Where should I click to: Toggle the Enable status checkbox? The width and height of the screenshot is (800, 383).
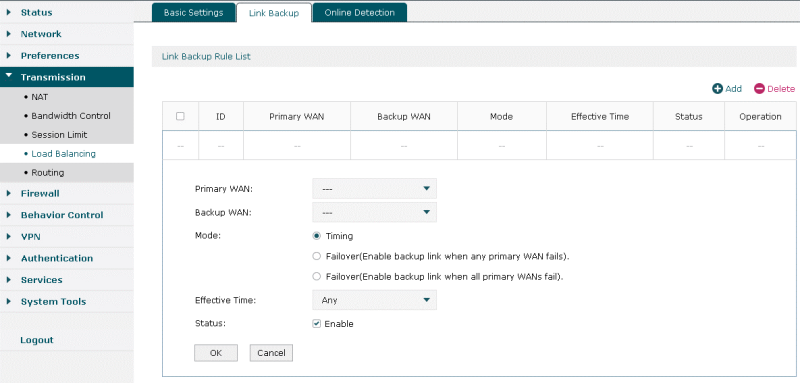point(316,323)
